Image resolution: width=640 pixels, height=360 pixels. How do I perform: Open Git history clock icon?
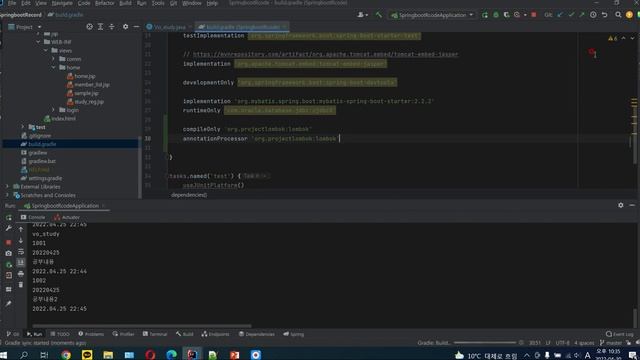(593, 15)
